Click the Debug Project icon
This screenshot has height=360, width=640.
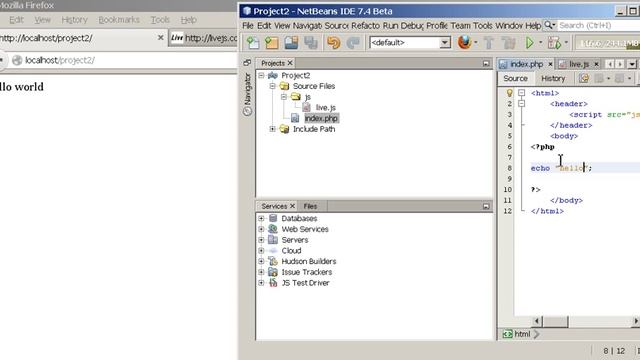click(x=554, y=42)
